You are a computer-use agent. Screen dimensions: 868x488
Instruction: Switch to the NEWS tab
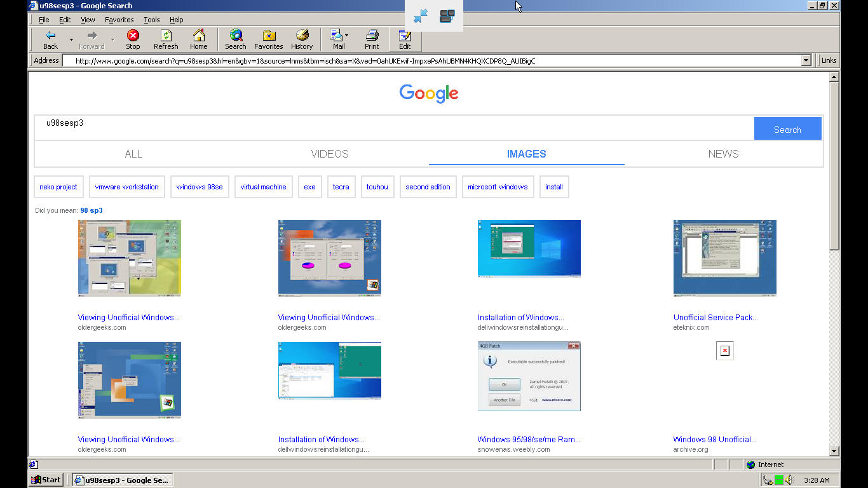[723, 154]
